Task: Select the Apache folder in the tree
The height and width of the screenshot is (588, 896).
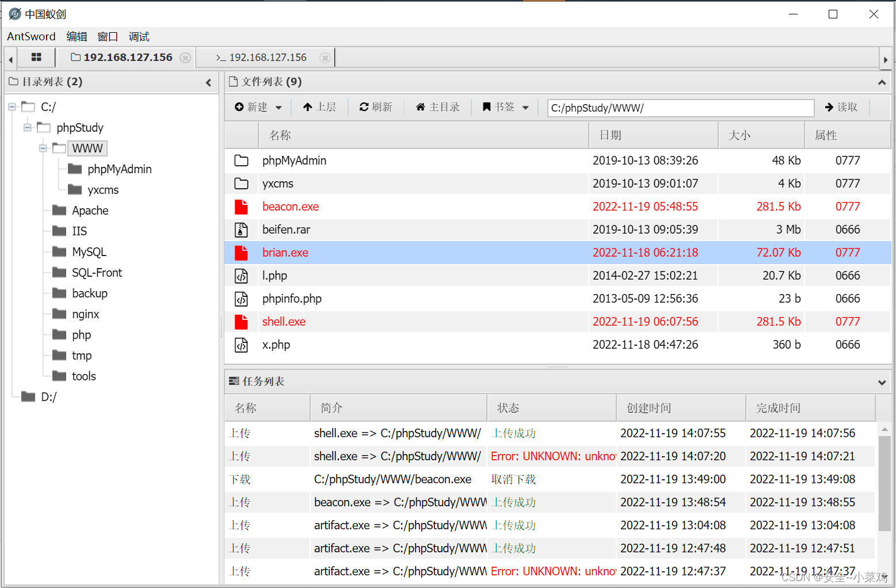Action: (90, 210)
